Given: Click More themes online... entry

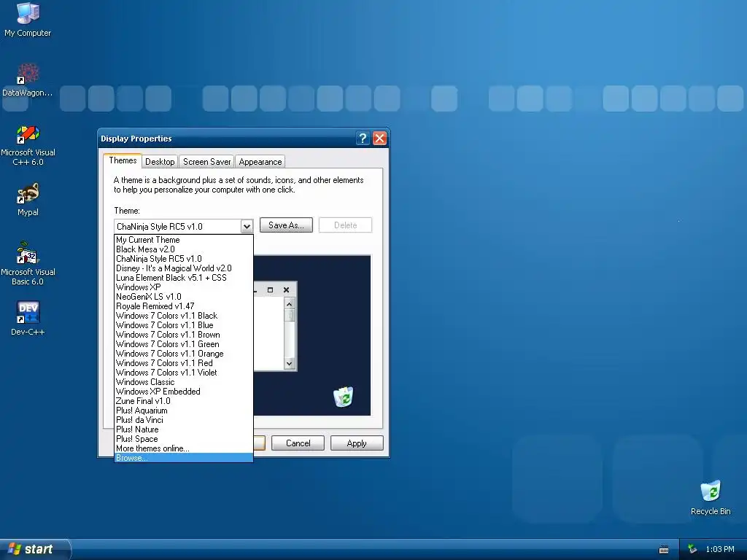Looking at the screenshot, I should [183, 448].
